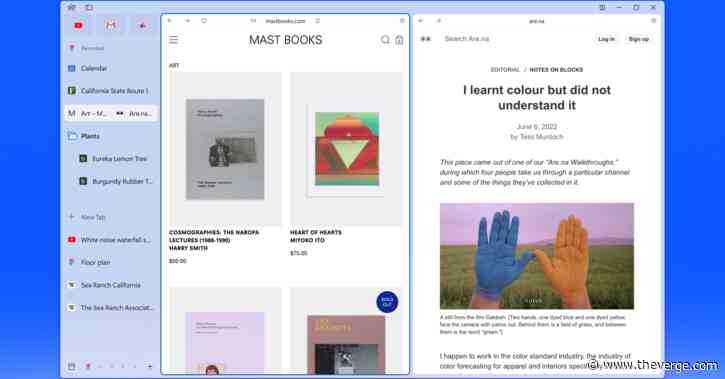Close the mastbooks.com split pane
This screenshot has width=725, height=379.
tap(402, 21)
